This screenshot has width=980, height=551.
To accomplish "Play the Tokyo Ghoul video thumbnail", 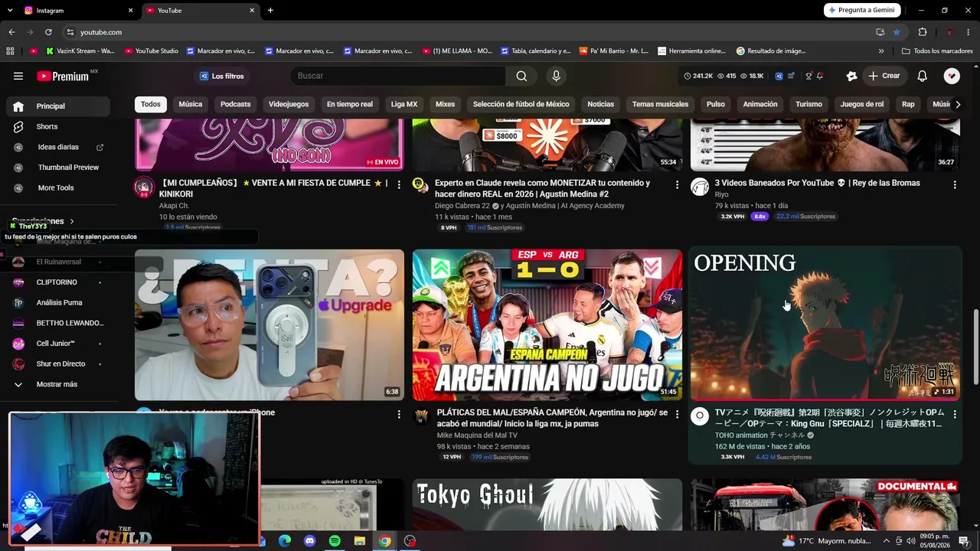I will tap(547, 505).
